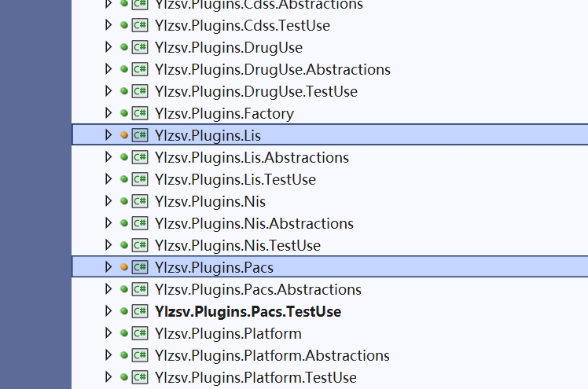Image resolution: width=588 pixels, height=389 pixels.
Task: Expand the Ylzsv.Plugins.DrugUse.Abstractions node
Action: [109, 69]
